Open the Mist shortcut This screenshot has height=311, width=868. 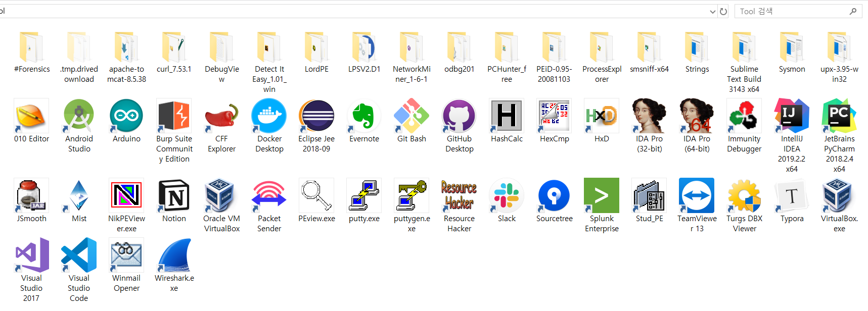point(79,195)
